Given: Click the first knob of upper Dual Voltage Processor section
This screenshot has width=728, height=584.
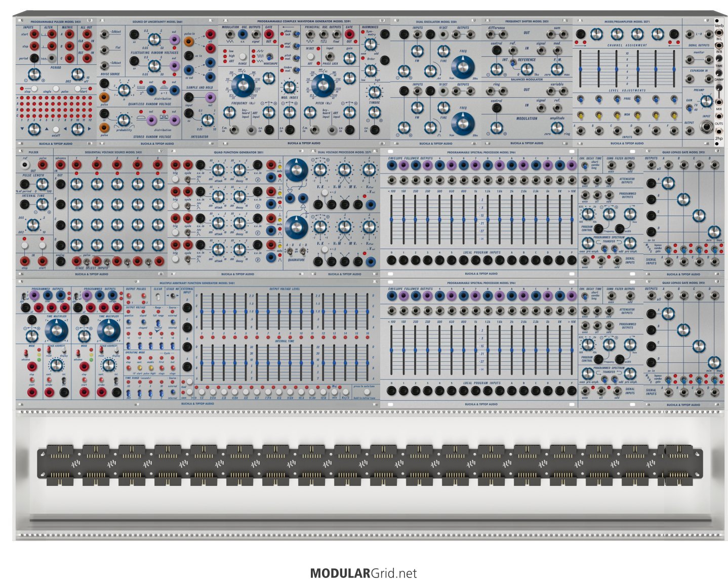Looking at the screenshot, I should click(319, 169).
